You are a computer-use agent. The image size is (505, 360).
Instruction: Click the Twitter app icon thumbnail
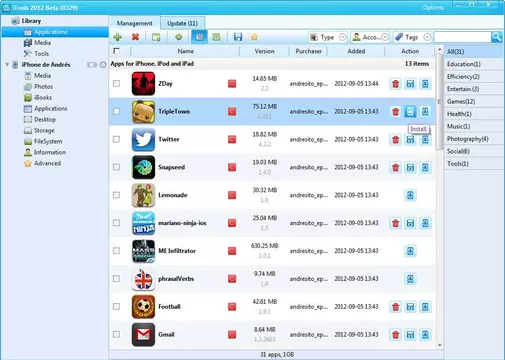pyautogui.click(x=143, y=139)
